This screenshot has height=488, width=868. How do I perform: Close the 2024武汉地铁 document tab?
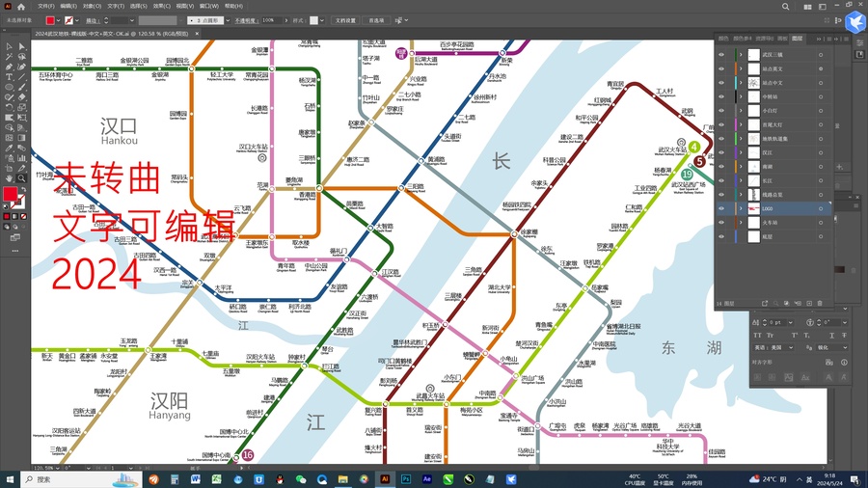197,34
